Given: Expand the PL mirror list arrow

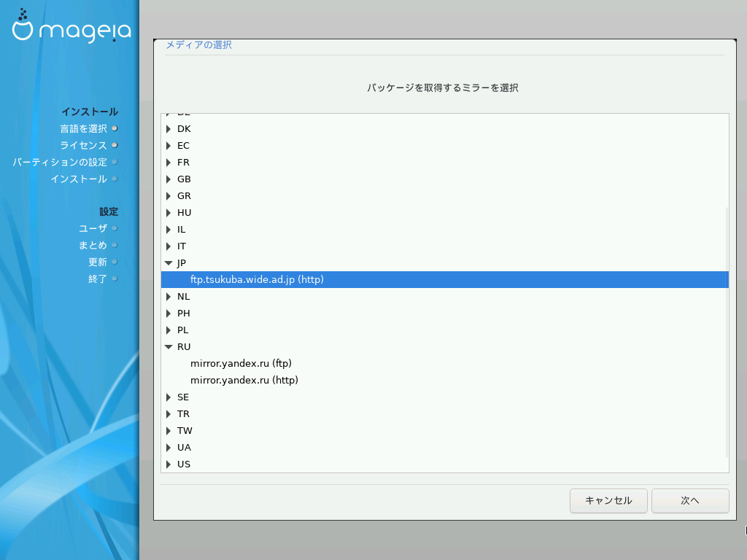Looking at the screenshot, I should click(x=169, y=330).
